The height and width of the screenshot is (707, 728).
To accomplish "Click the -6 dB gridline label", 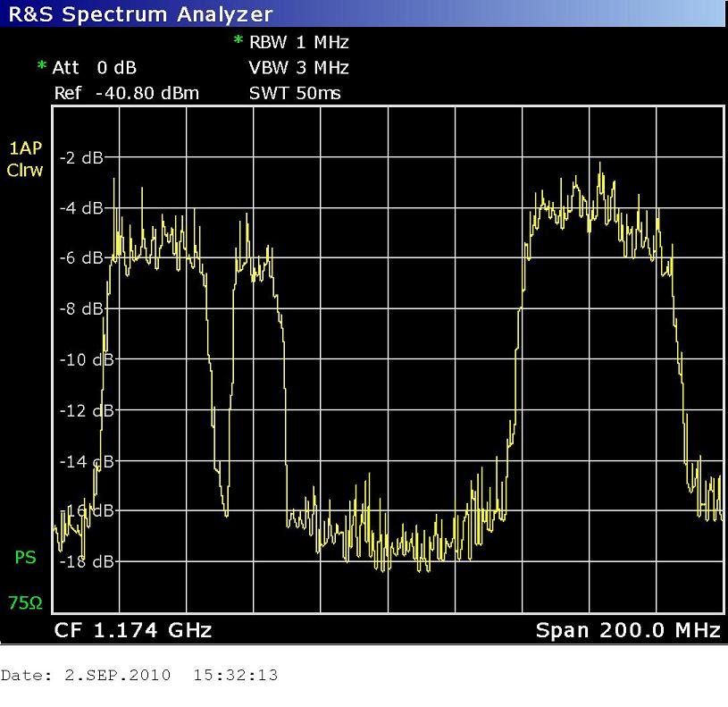I will point(80,258).
